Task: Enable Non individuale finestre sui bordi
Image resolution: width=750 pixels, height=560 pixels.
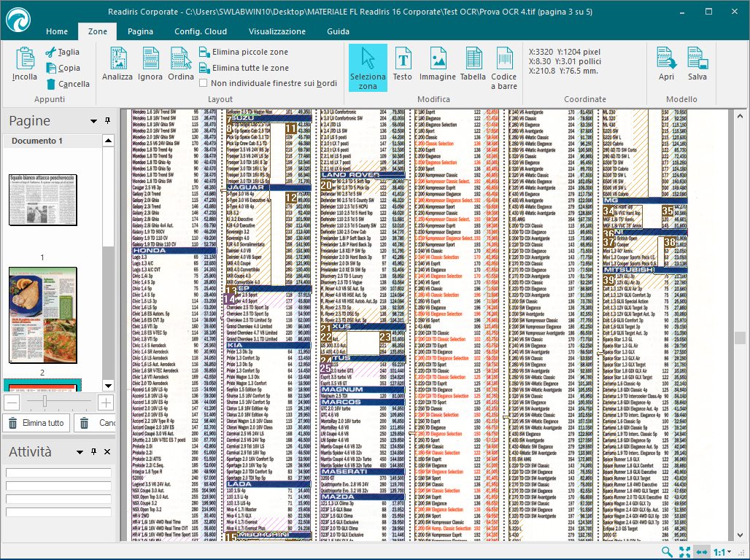Action: tap(204, 83)
